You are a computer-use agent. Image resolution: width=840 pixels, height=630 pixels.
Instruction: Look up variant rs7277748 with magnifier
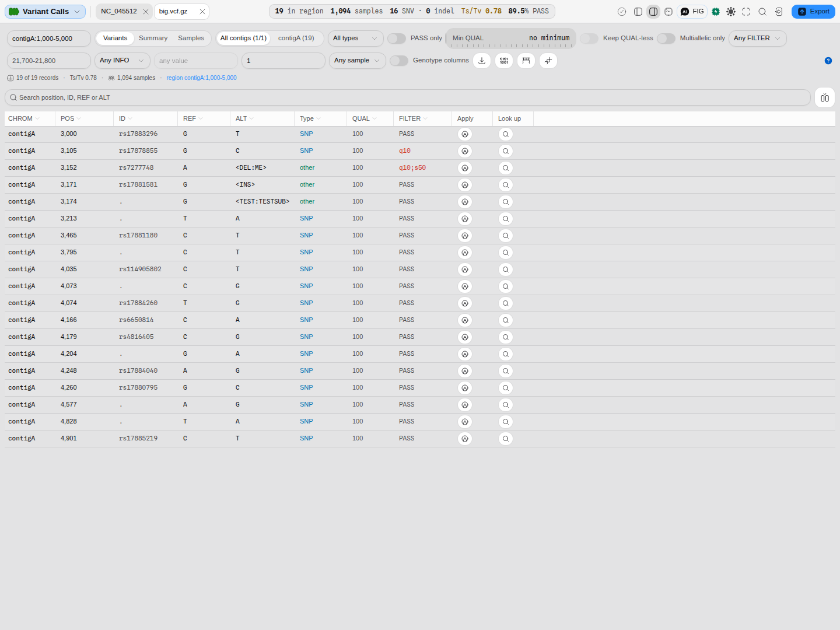tap(506, 168)
